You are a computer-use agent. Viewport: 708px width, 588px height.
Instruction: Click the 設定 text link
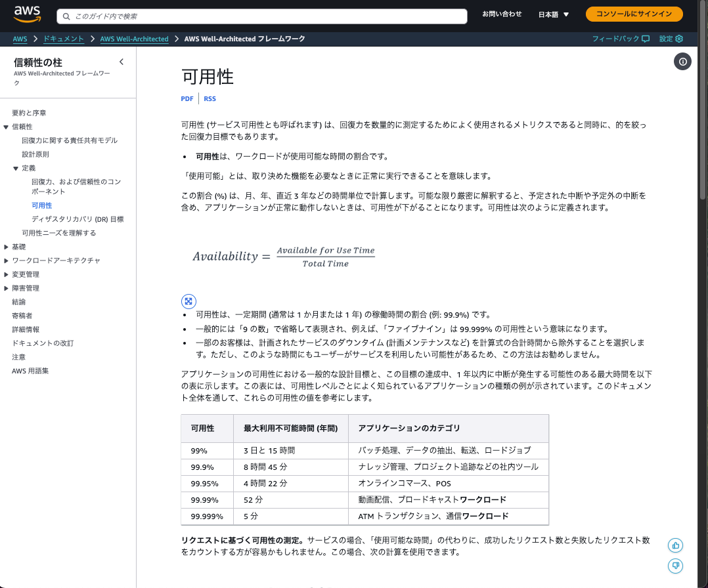coord(666,39)
